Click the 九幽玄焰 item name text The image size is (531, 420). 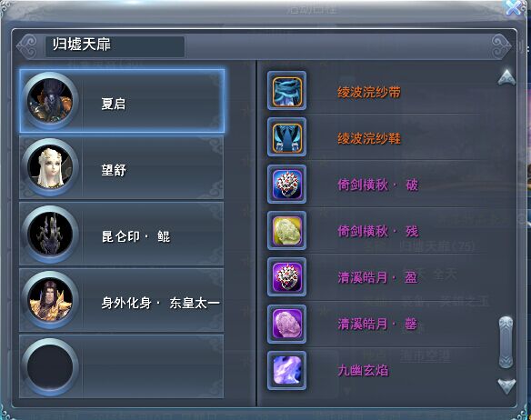363,371
